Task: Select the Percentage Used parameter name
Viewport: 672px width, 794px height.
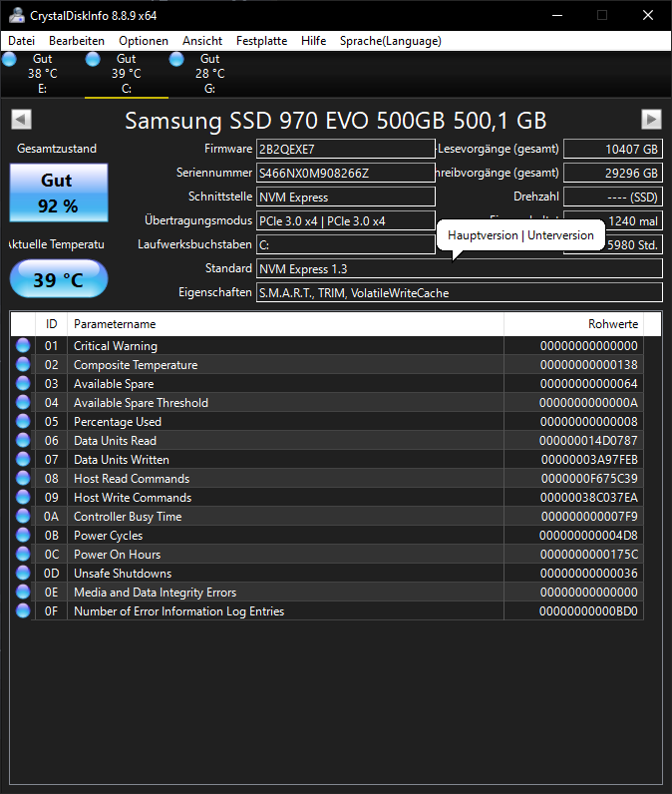Action: tap(118, 421)
